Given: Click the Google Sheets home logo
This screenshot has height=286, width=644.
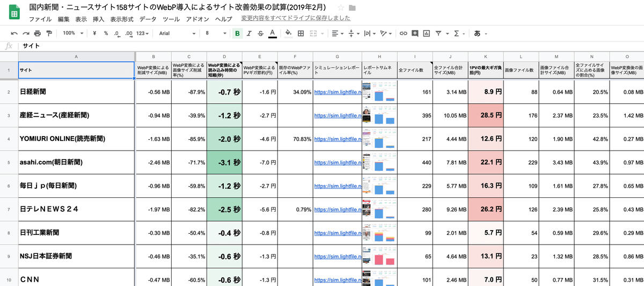Looking at the screenshot, I should pos(13,12).
